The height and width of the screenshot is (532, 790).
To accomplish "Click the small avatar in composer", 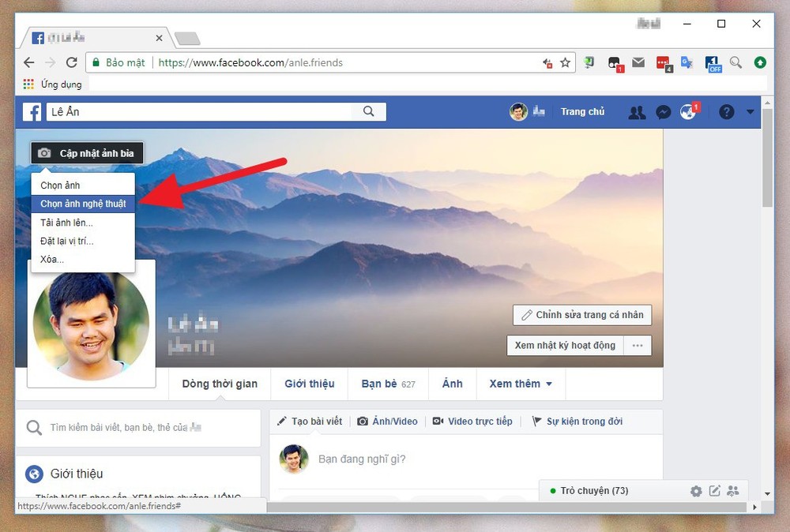I will [x=294, y=459].
